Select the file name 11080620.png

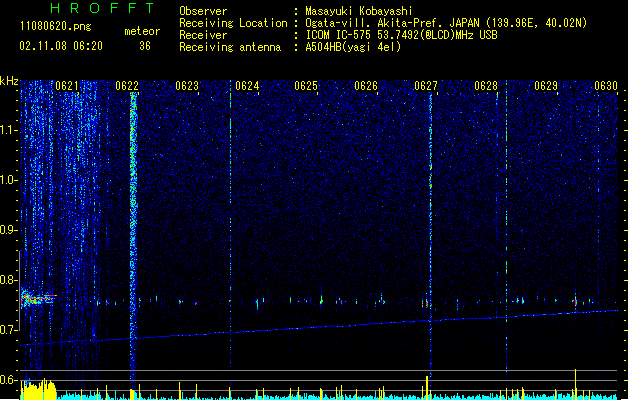click(55, 26)
